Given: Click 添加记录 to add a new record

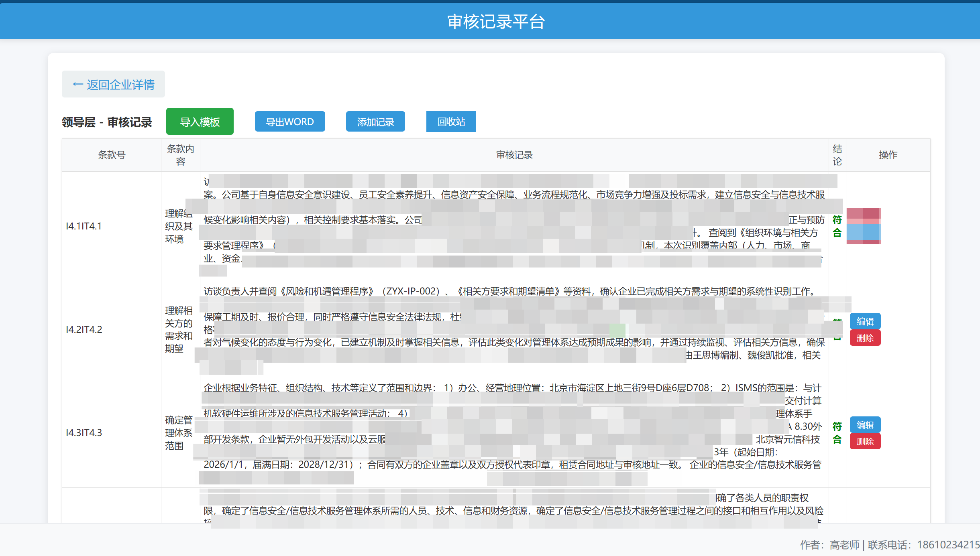Looking at the screenshot, I should click(x=375, y=121).
